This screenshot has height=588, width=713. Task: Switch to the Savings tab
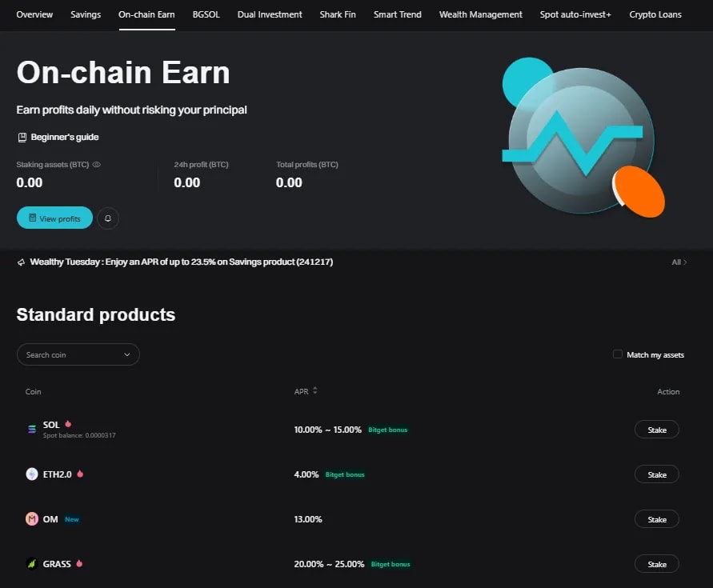86,14
